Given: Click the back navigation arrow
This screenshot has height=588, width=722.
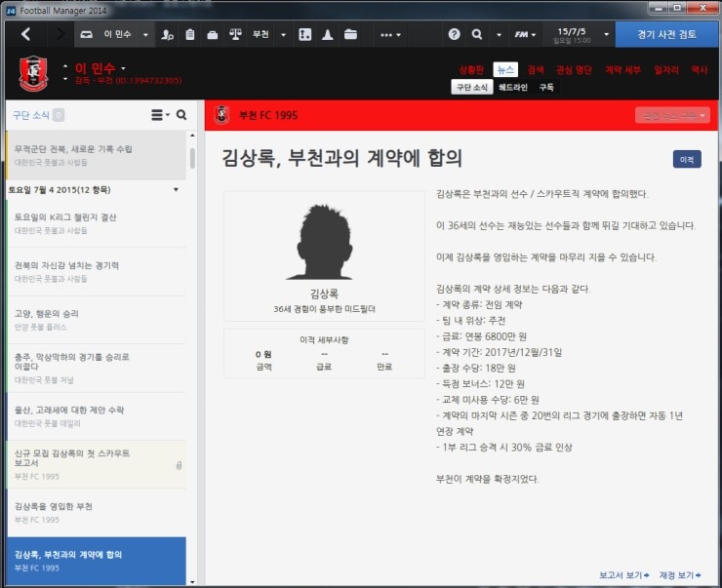Looking at the screenshot, I should click(25, 34).
